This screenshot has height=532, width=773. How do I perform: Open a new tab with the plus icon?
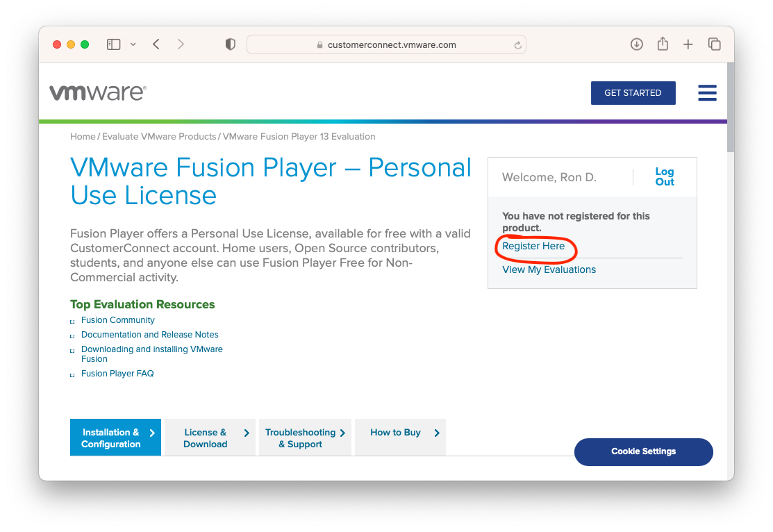[x=688, y=44]
